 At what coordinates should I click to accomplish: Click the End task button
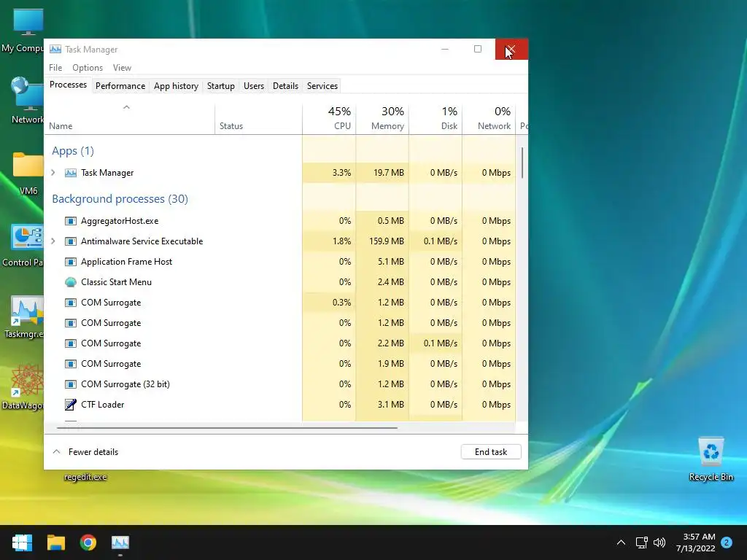pyautogui.click(x=491, y=452)
